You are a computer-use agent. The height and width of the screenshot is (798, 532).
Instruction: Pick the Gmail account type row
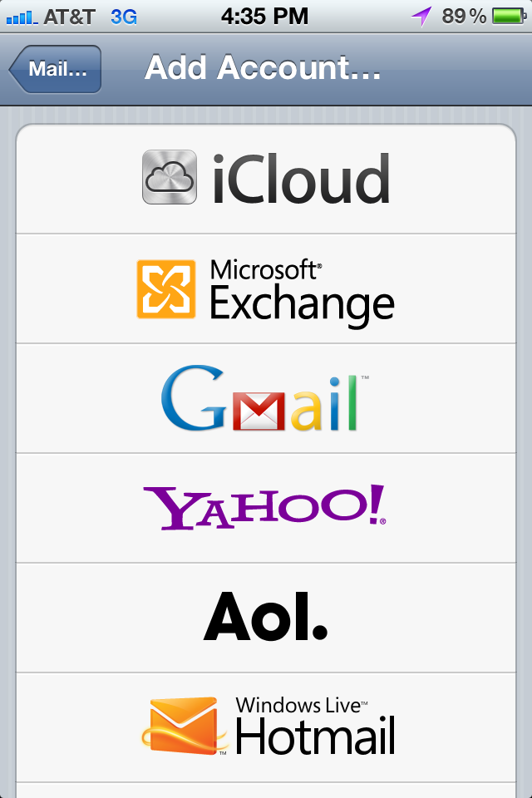click(x=266, y=398)
